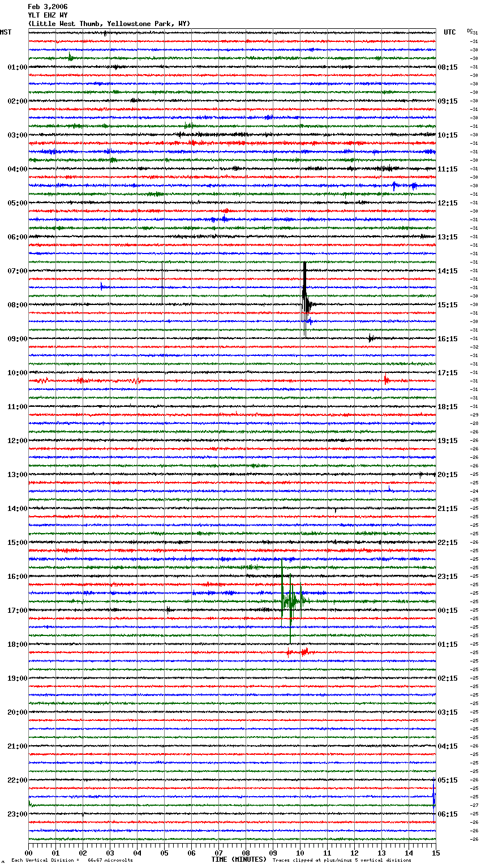
Task: Click the 01:15 UTC time label
Action: (448, 644)
